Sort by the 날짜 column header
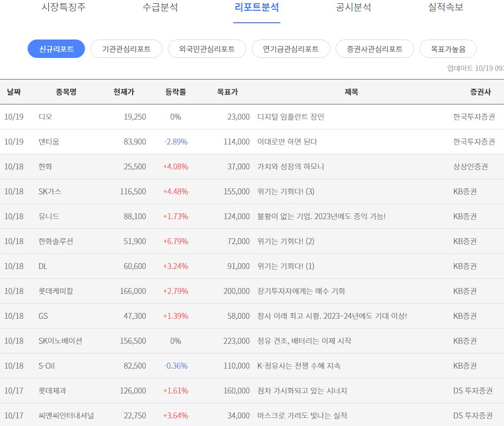 [x=14, y=92]
